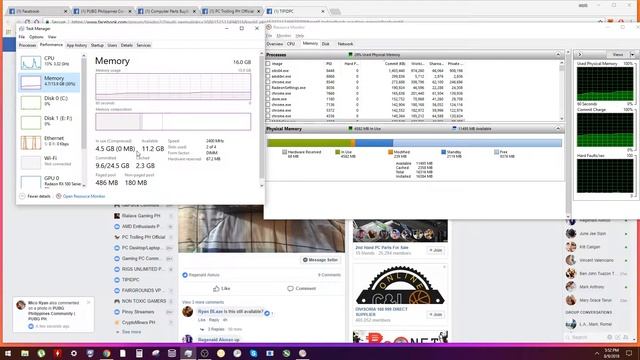This screenshot has width=640, height=360.
Task: Open the Calculator taskbar icon
Action: pyautogui.click(x=139, y=353)
